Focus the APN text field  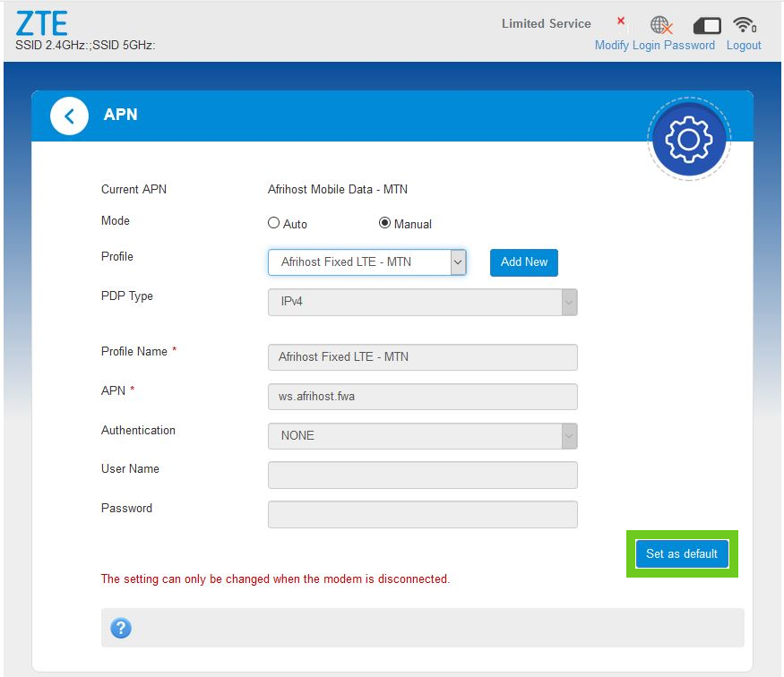point(422,397)
